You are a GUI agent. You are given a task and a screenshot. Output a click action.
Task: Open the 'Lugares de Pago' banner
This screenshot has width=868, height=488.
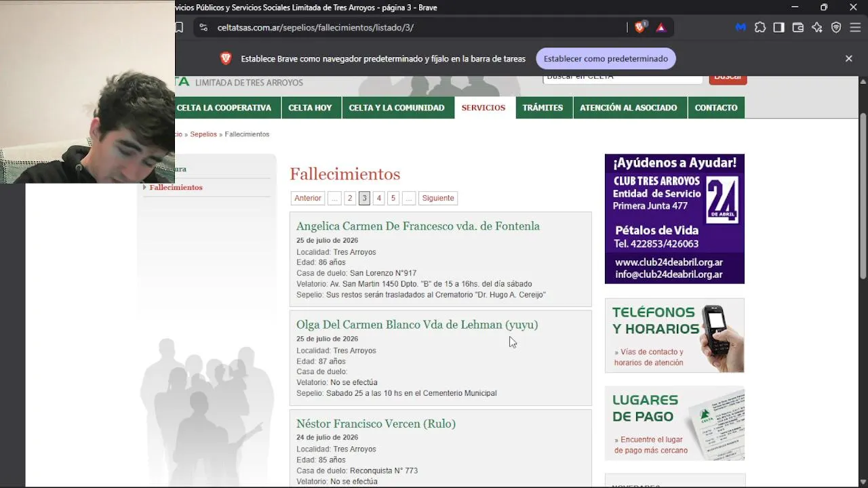pyautogui.click(x=675, y=424)
